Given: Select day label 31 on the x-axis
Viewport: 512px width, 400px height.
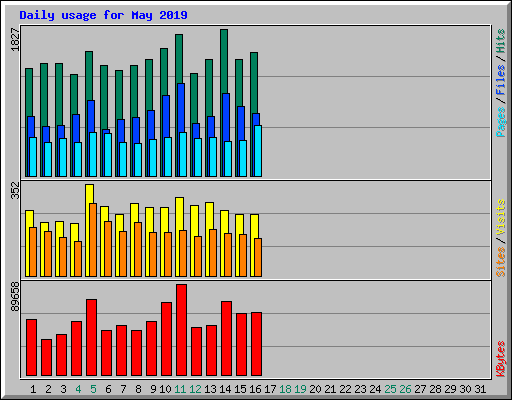Looking at the screenshot, I should pos(480,389).
